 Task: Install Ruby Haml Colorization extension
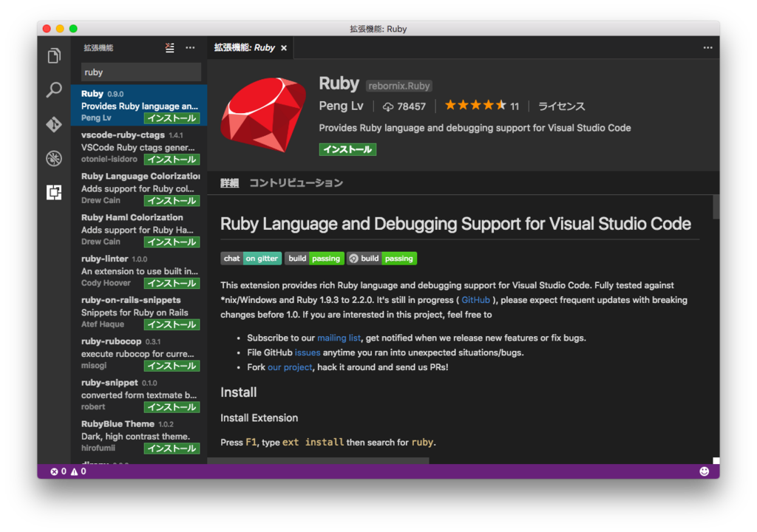click(172, 242)
